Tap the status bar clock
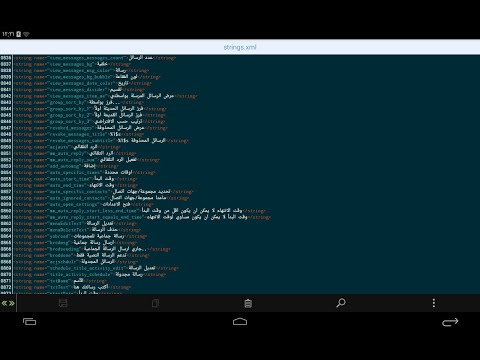480x360 pixels. [x=8, y=34]
